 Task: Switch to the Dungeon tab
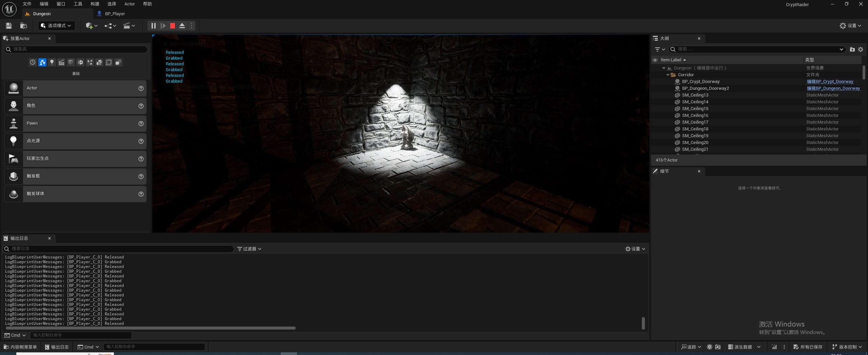click(x=58, y=14)
